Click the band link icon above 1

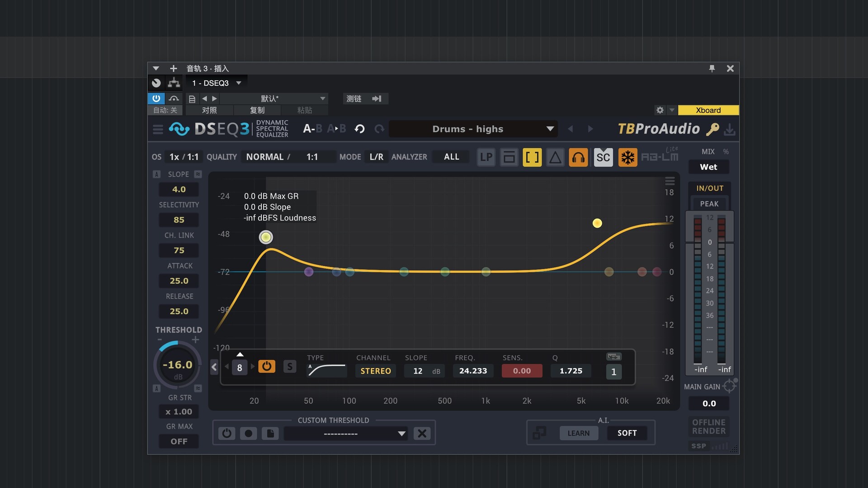pyautogui.click(x=613, y=357)
